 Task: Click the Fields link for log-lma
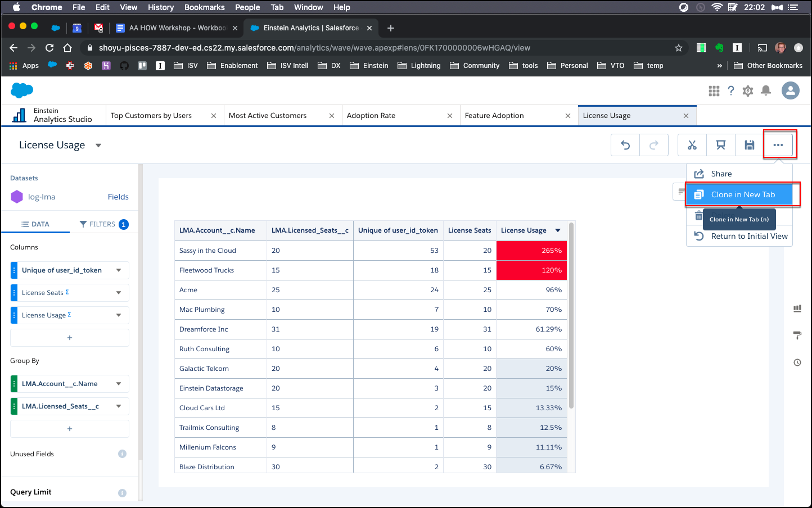pos(118,197)
